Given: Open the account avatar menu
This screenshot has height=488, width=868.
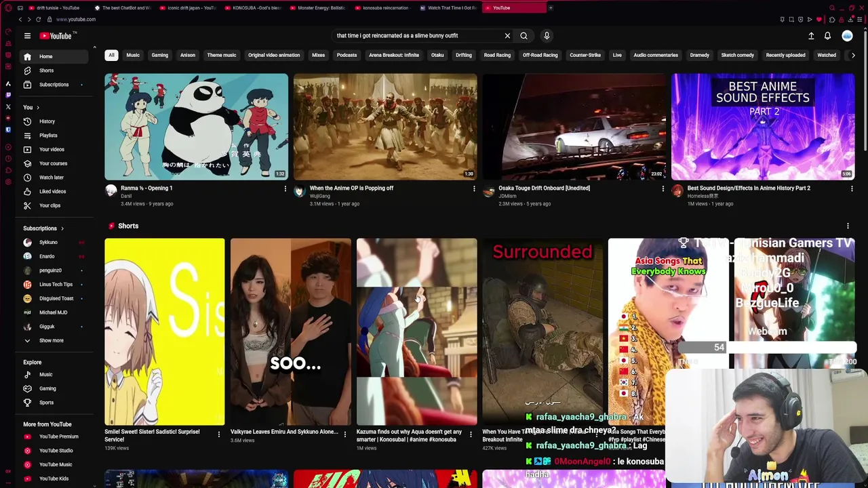Looking at the screenshot, I should coord(847,36).
